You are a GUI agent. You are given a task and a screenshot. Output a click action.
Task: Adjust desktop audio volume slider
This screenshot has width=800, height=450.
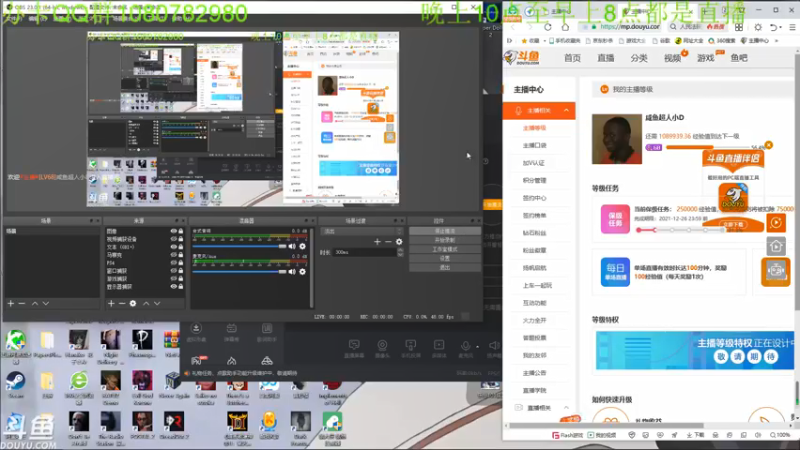[x=239, y=246]
